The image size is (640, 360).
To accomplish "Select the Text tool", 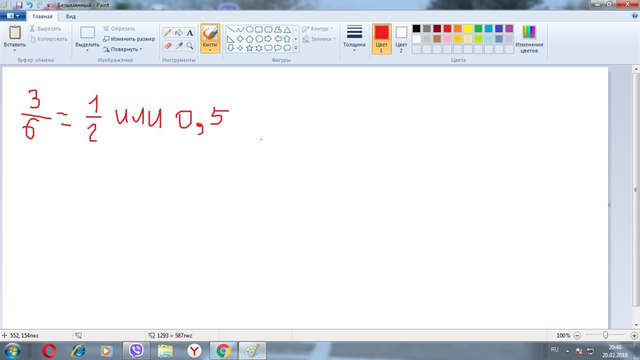I will click(x=190, y=33).
